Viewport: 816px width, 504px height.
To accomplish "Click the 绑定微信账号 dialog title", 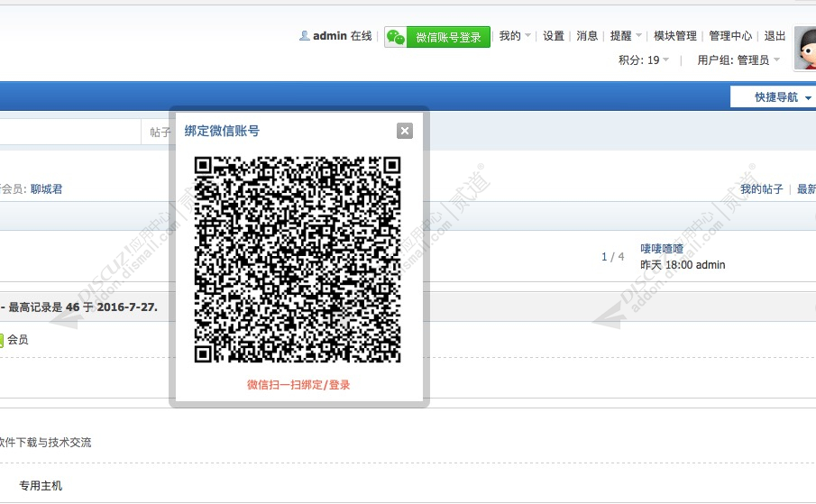I will [x=222, y=131].
